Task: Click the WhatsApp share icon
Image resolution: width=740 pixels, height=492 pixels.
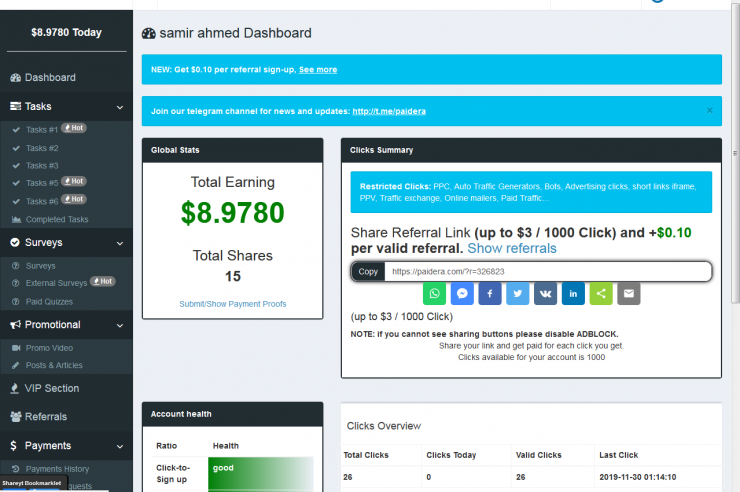Action: (x=434, y=293)
